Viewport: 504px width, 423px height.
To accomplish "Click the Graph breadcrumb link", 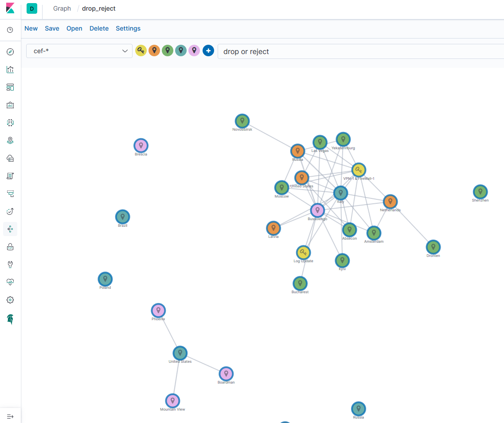I will point(62,8).
